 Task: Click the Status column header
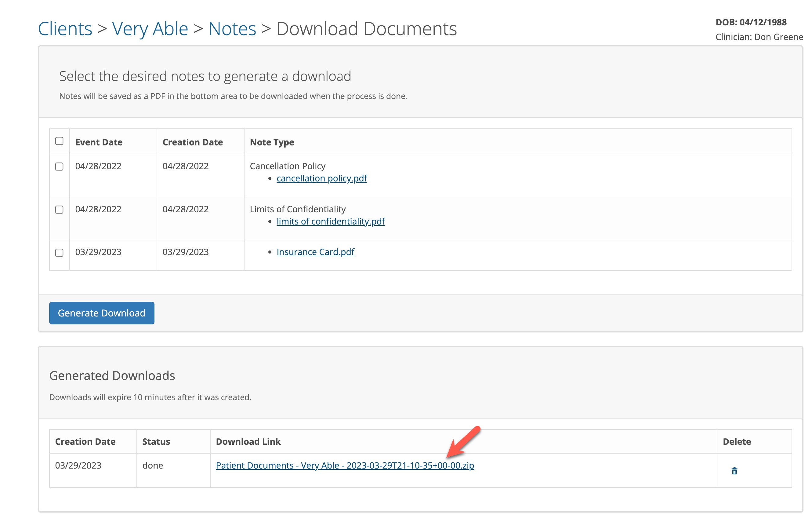click(156, 441)
